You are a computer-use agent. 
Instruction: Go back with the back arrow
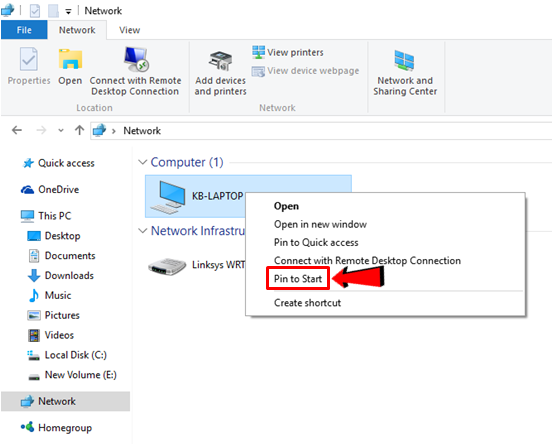click(x=17, y=130)
